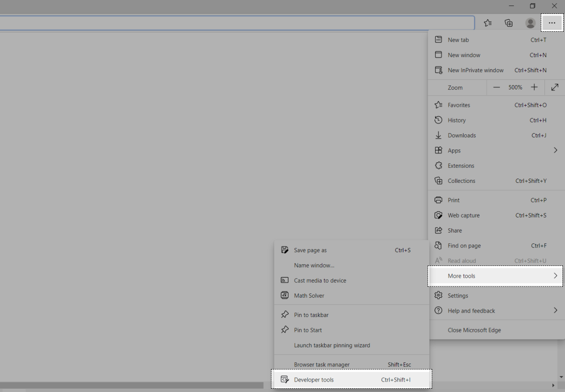The width and height of the screenshot is (565, 392).
Task: Click the horizontal scrollbar at page bottom
Action: coord(132,385)
